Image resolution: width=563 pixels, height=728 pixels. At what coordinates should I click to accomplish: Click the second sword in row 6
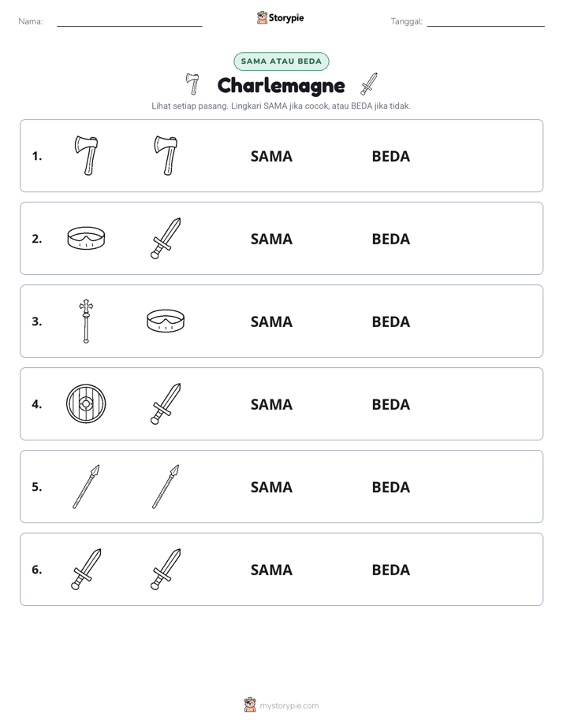point(166,569)
